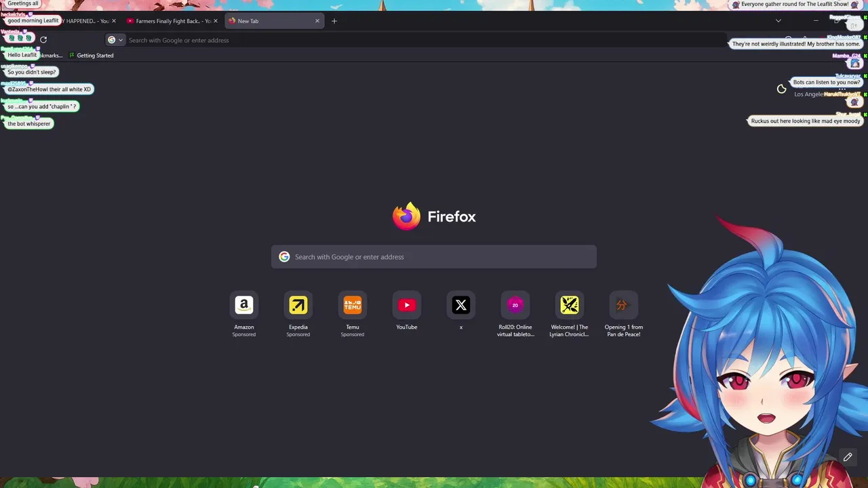
Task: Open the Temu sponsored shortcut tile
Action: tap(353, 305)
